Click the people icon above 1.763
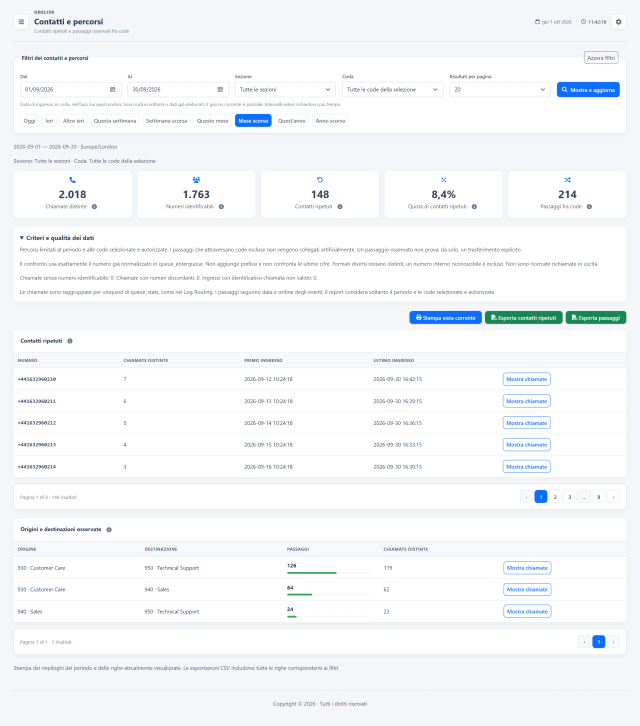The height and width of the screenshot is (726, 640). pyautogui.click(x=196, y=180)
